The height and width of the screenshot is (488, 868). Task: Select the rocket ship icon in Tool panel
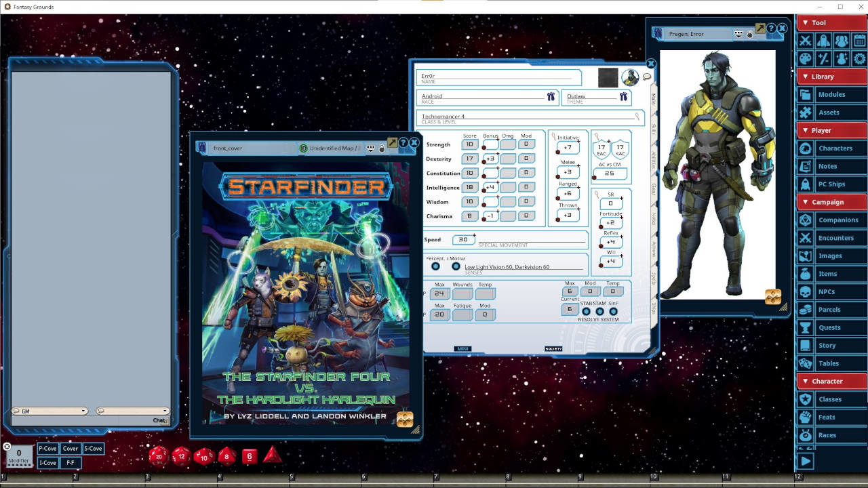click(822, 41)
